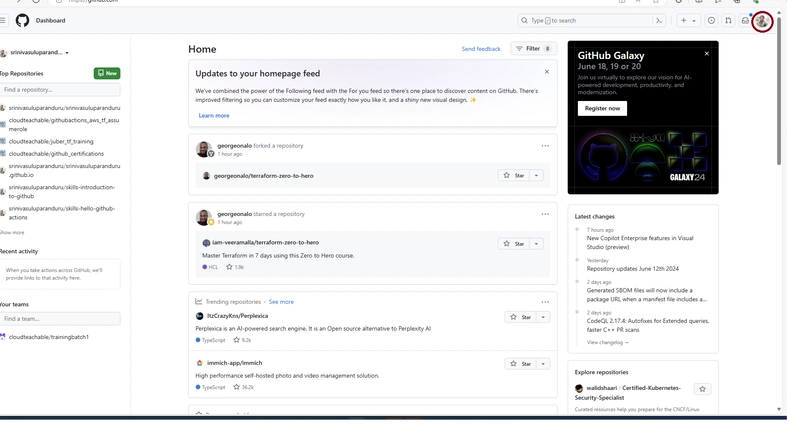The height and width of the screenshot is (426, 800).
Task: Click the Find a repository field
Action: tap(60, 90)
